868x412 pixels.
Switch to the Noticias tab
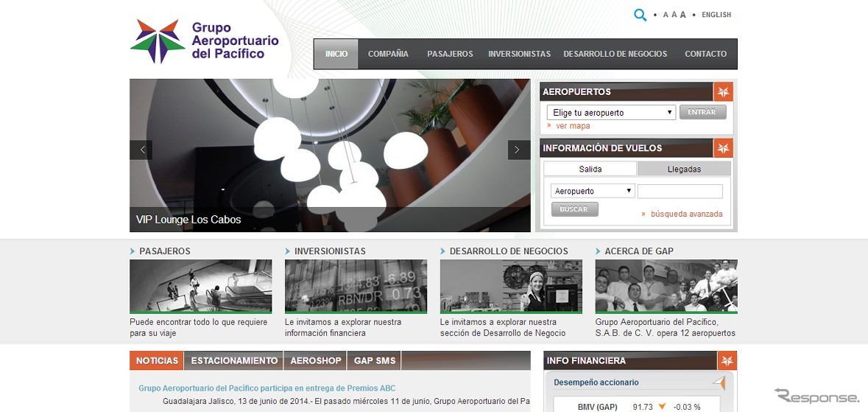[x=157, y=360]
